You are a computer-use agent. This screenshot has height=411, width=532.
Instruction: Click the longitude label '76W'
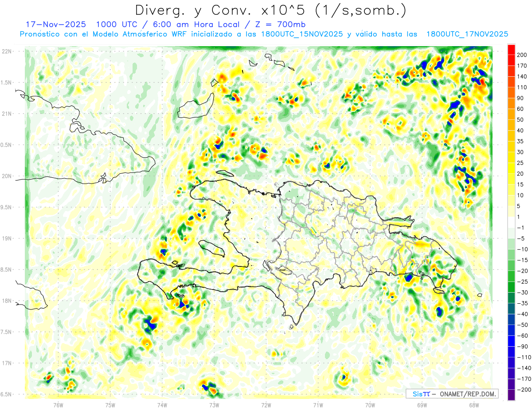coord(58,405)
